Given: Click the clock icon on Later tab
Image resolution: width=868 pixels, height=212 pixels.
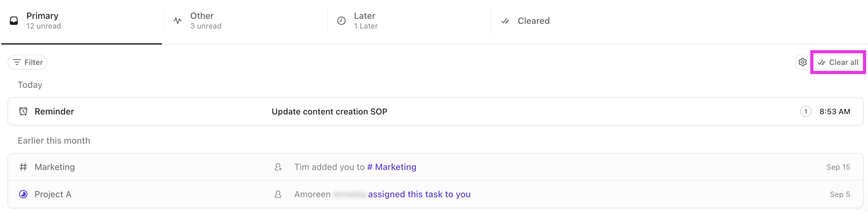Looking at the screenshot, I should (x=341, y=21).
